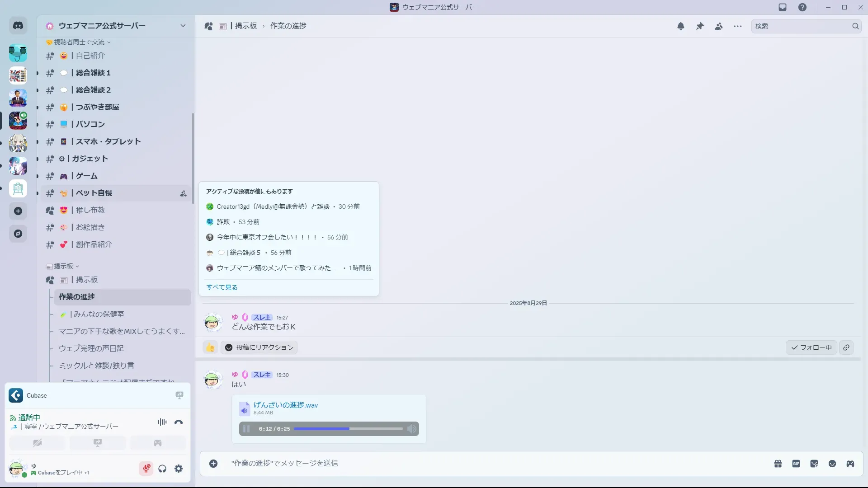Show pinned messages with the pin icon
Screen dimensions: 868x488
700,26
